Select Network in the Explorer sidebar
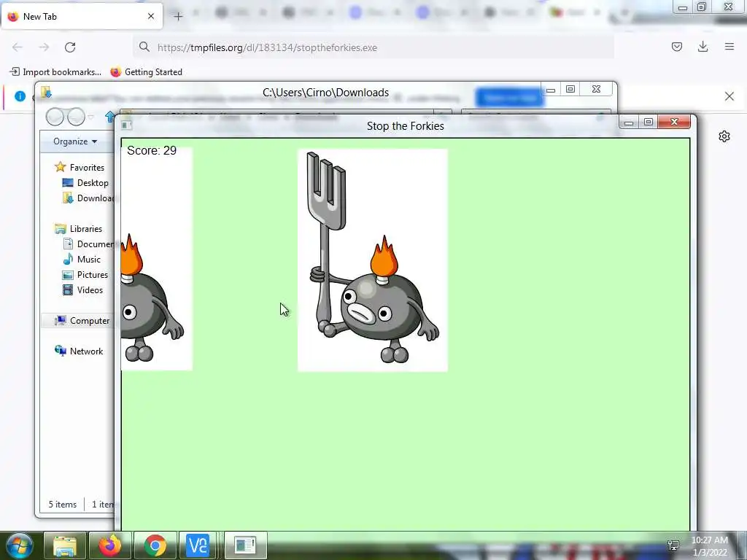 pos(79,351)
